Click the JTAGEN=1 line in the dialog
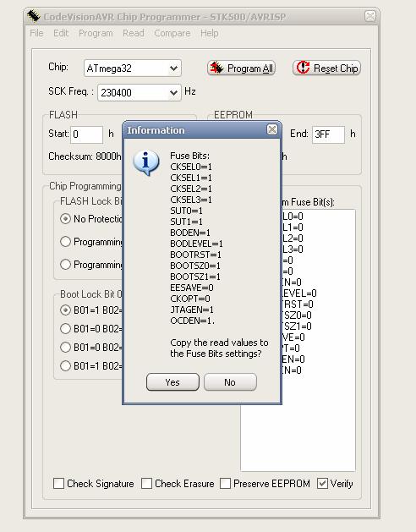Image resolution: width=416 pixels, height=532 pixels. 192,310
